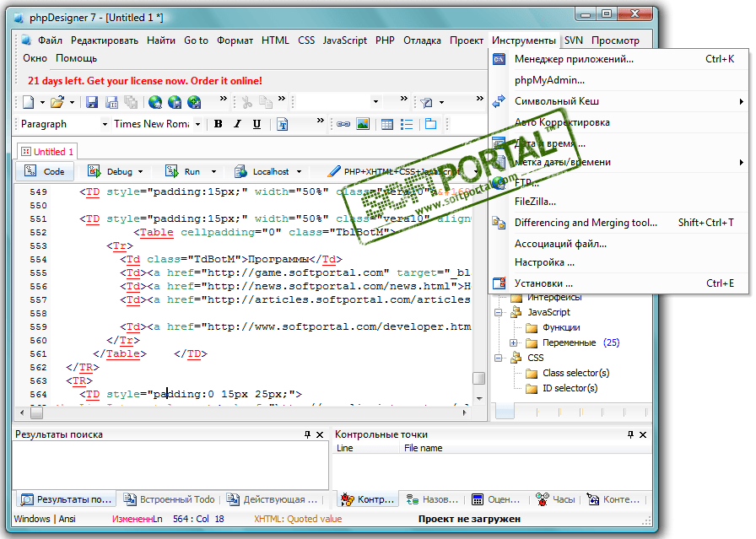Click the first globe preview icon

(154, 102)
